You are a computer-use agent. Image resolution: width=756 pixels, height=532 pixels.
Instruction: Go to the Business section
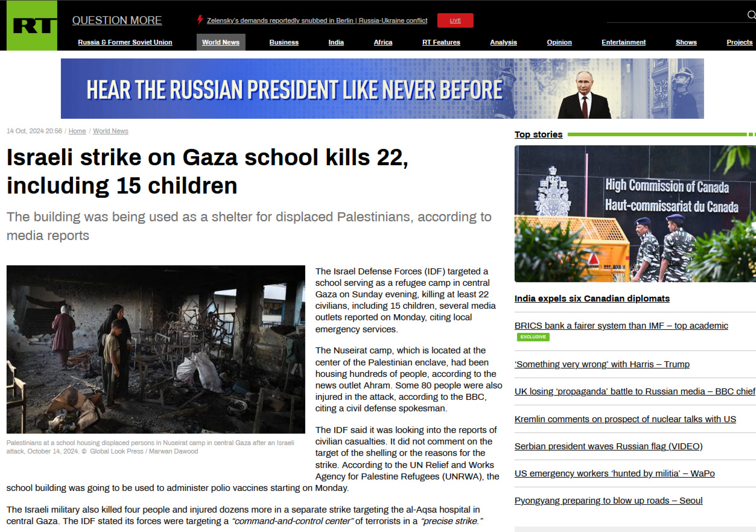(x=284, y=42)
